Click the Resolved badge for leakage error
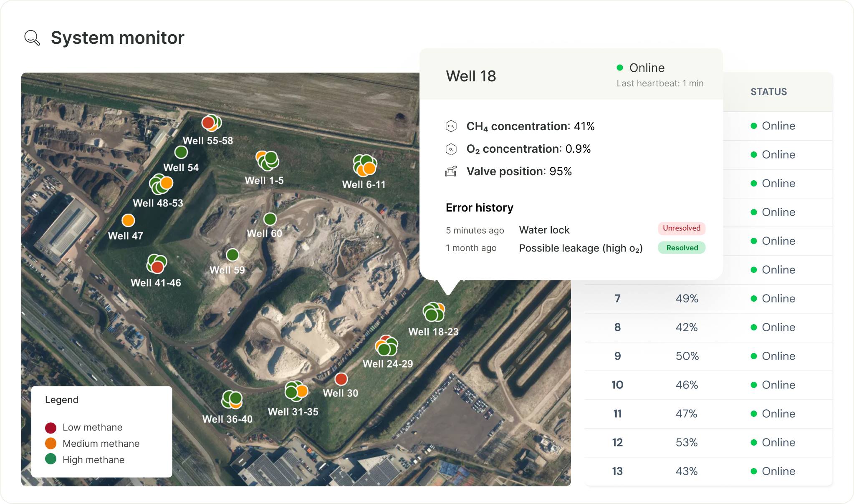 (x=682, y=248)
